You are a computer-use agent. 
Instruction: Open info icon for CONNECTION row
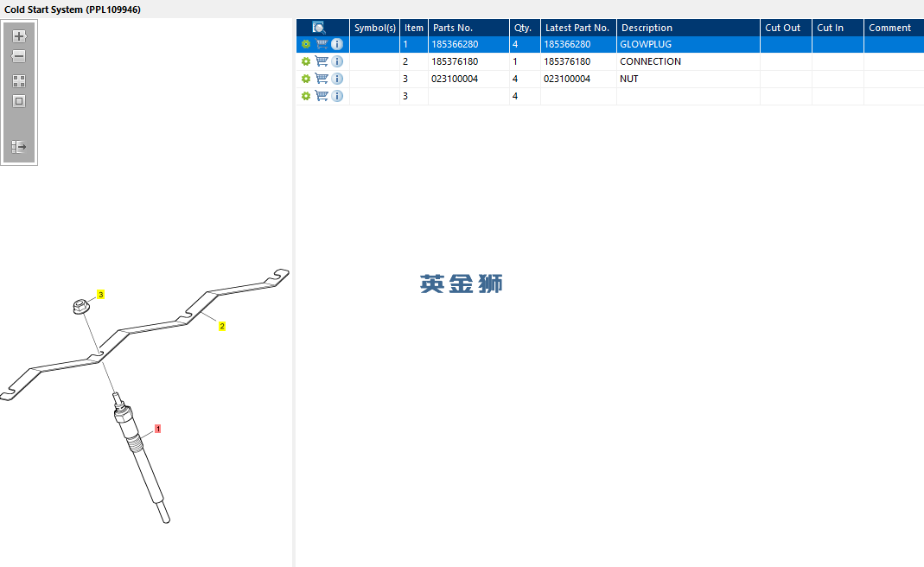tap(337, 61)
